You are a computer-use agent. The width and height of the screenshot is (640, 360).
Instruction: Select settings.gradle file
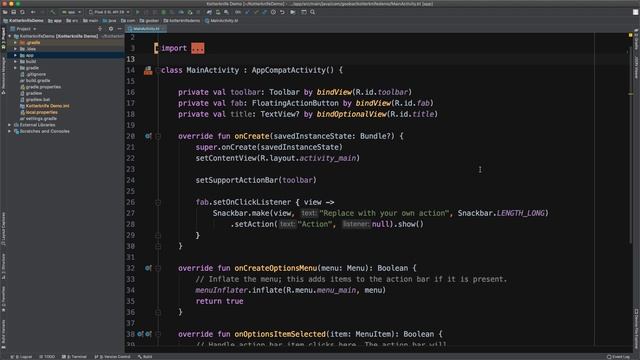click(38, 118)
